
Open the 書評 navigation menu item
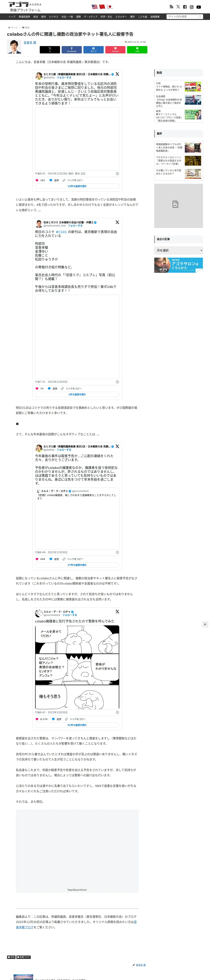pos(132,17)
